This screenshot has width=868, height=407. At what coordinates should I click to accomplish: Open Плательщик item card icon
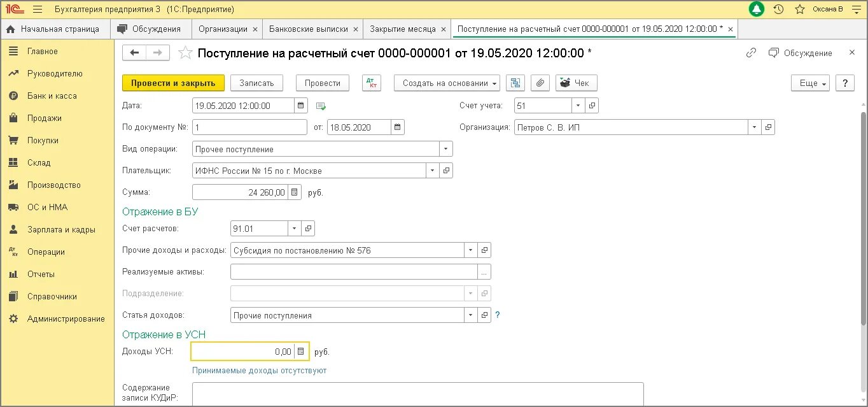pos(447,171)
